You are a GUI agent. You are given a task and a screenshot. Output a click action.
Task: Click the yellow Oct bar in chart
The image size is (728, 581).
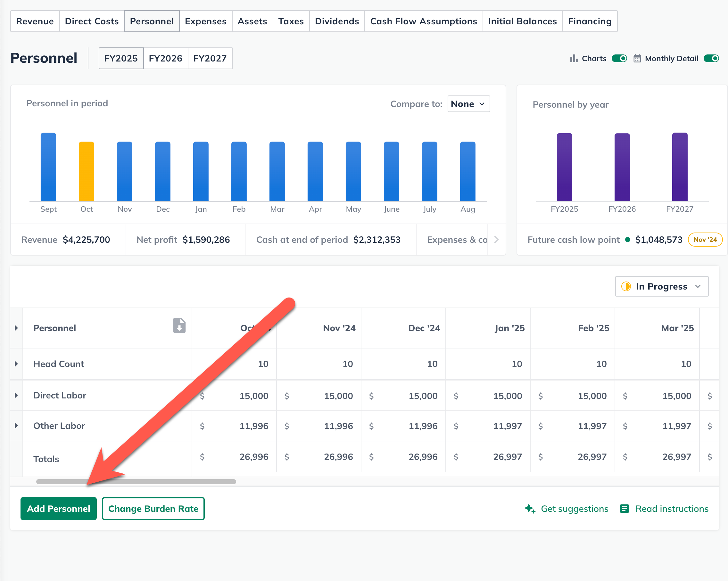(87, 171)
